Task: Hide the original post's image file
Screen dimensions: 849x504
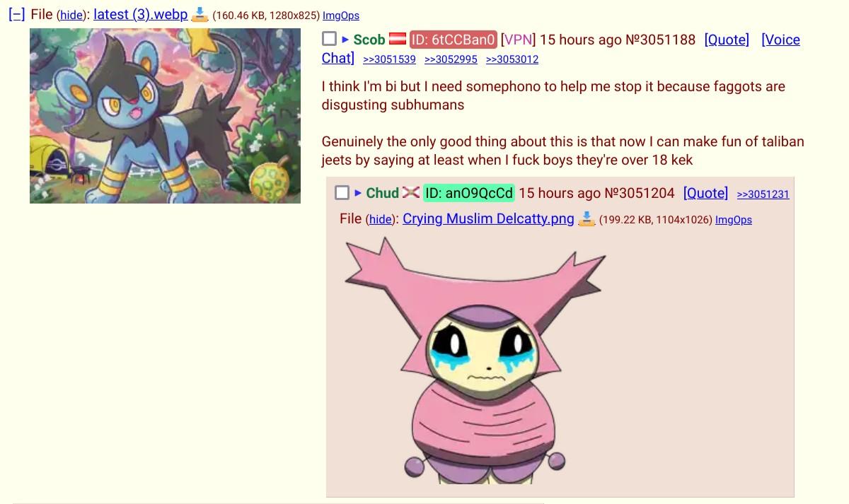Action: pos(71,16)
